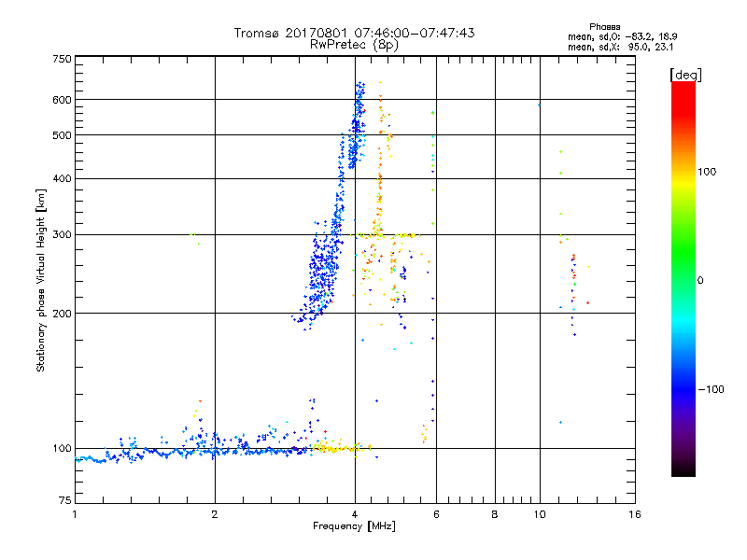747x560 pixels.
Task: Click the y-axis label '100'
Action: [x=62, y=449]
